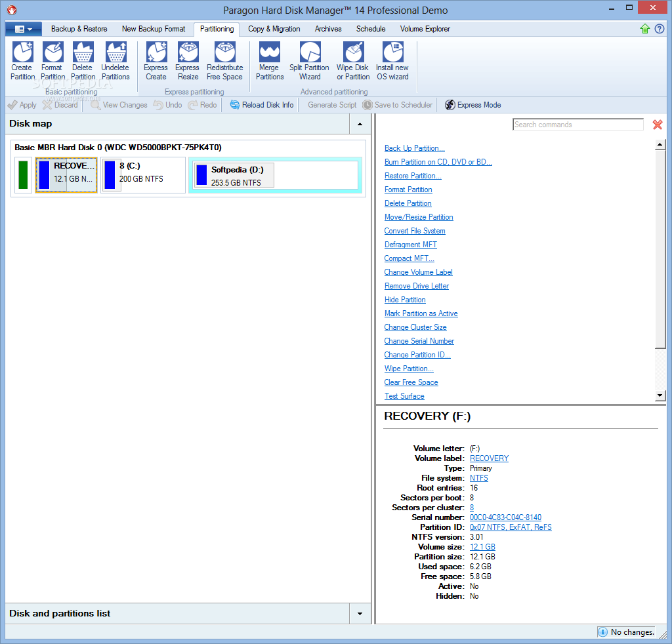Click the Defragment MFT link

point(411,245)
